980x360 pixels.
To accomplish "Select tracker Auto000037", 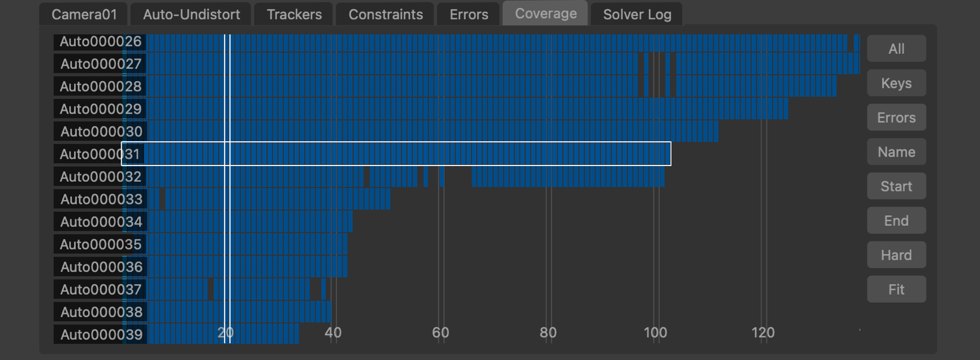I will [x=100, y=290].
